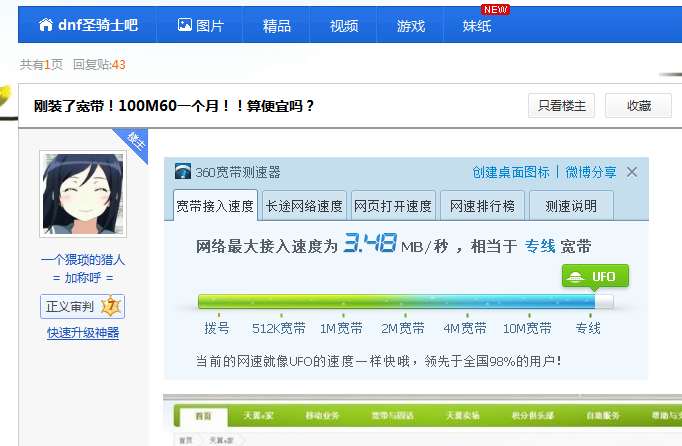Viewport: 682px width, 446px height.
Task: Open the dnf圣骑士吧 home tab
Action: click(87, 25)
